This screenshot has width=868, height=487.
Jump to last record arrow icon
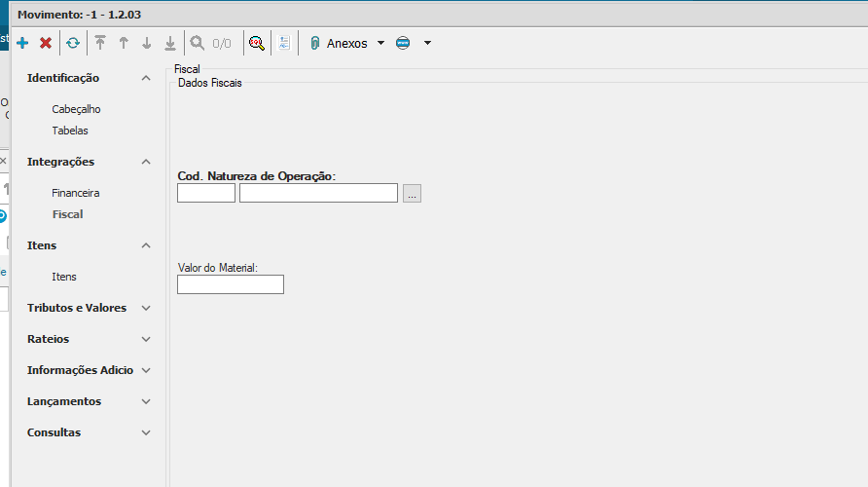pyautogui.click(x=170, y=43)
